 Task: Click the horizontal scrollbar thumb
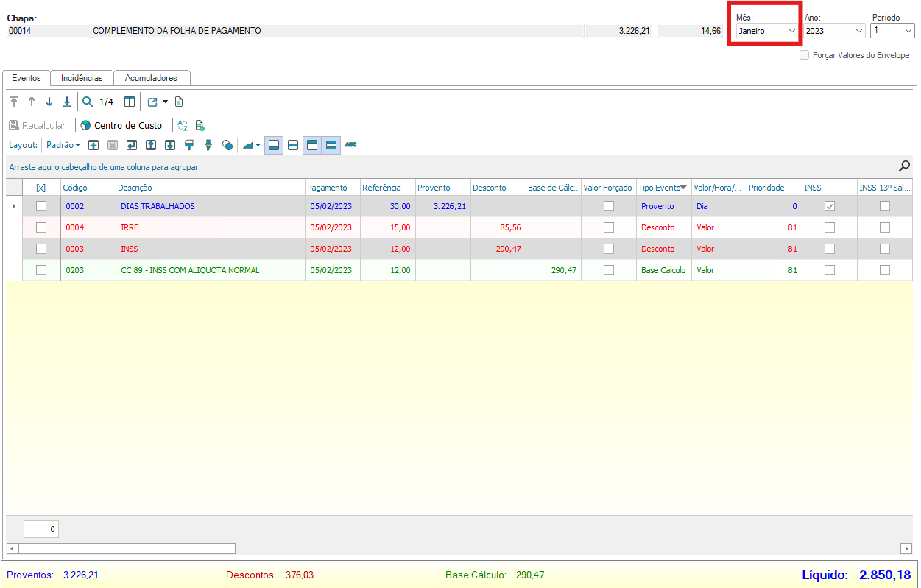(127, 548)
